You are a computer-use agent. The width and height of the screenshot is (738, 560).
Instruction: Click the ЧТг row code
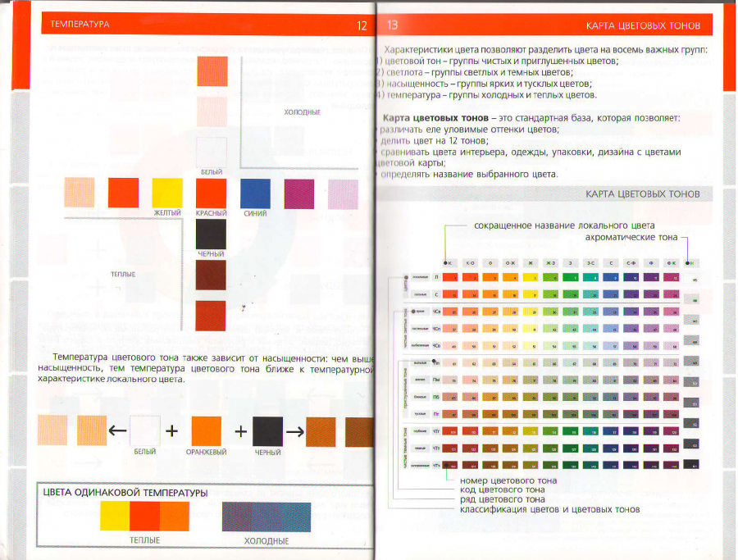pyautogui.click(x=436, y=431)
